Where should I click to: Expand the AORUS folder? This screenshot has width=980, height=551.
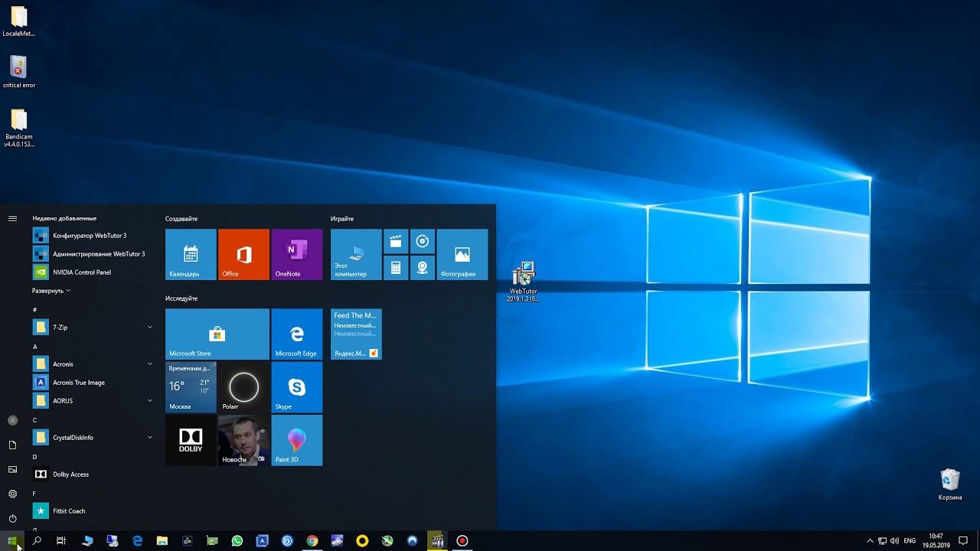click(x=93, y=401)
